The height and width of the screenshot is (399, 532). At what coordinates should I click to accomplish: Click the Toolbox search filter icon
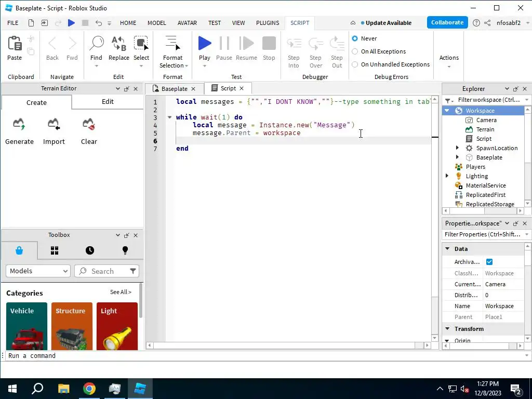pos(133,271)
